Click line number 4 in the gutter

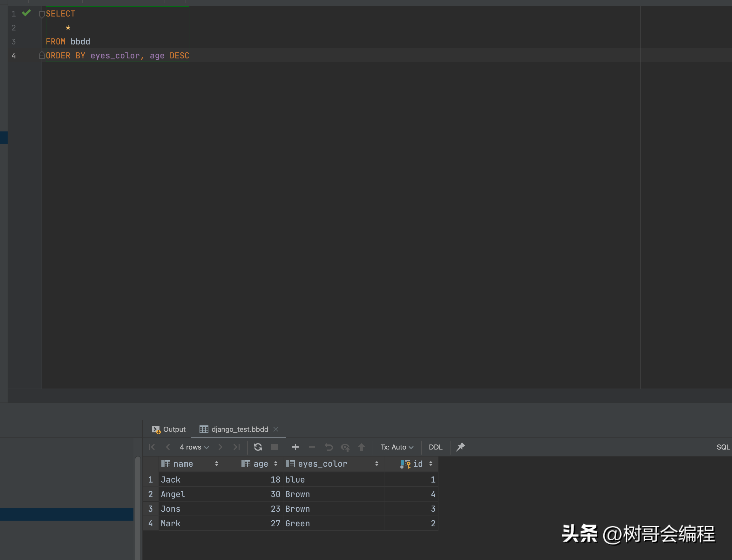[x=14, y=56]
